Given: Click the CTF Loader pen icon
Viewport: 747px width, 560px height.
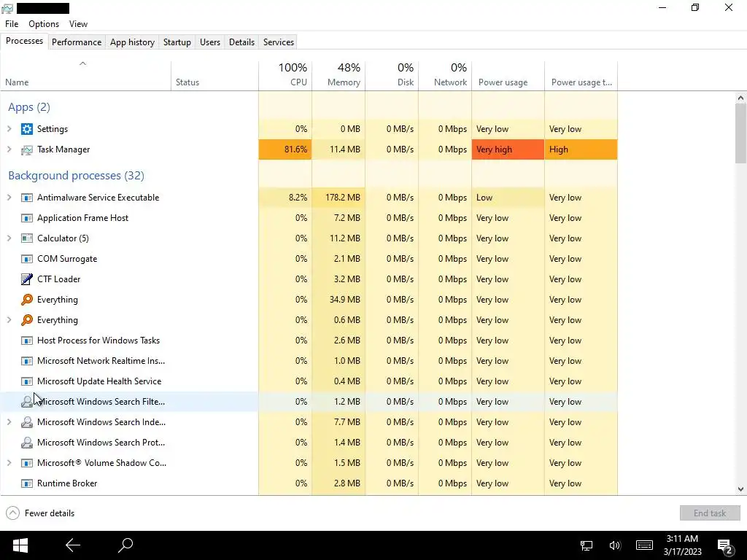Looking at the screenshot, I should pos(27,279).
